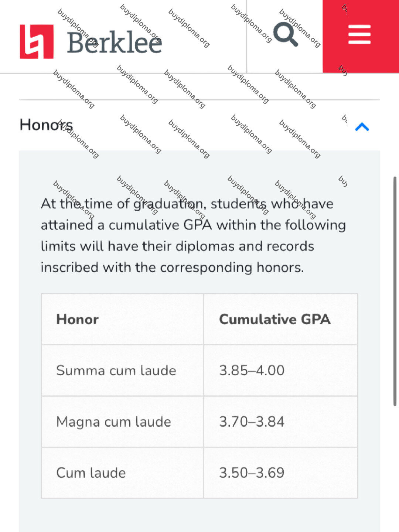Click 'cumulative GPA' in the paragraph
399x532 pixels.
[160, 225]
